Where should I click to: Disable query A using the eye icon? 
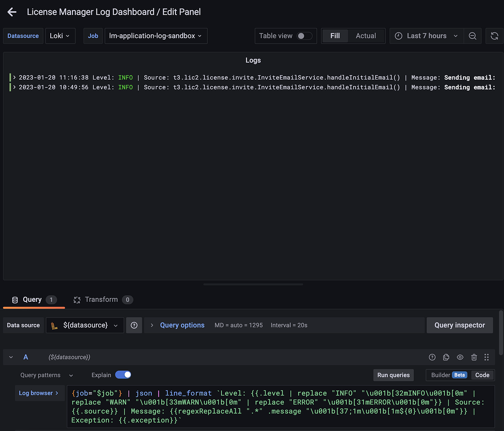pyautogui.click(x=460, y=357)
